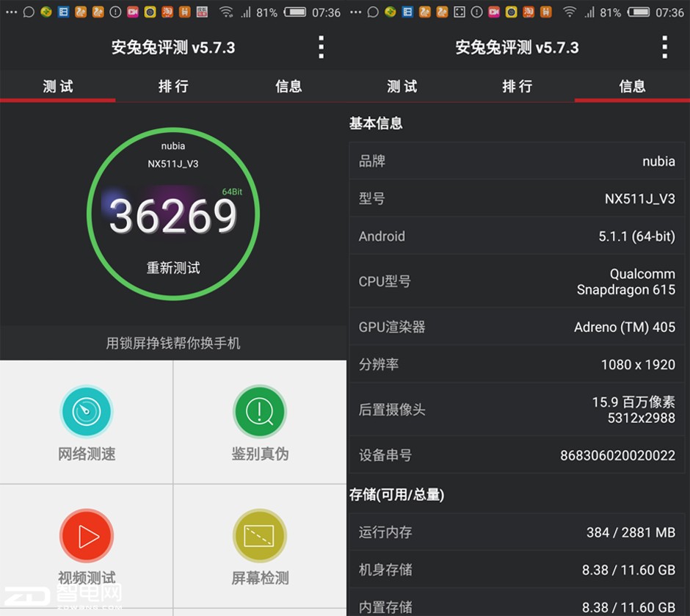Screen dimensions: 690x616
Task: Tap the 屏幕检测 screen check icon
Action: click(x=260, y=536)
